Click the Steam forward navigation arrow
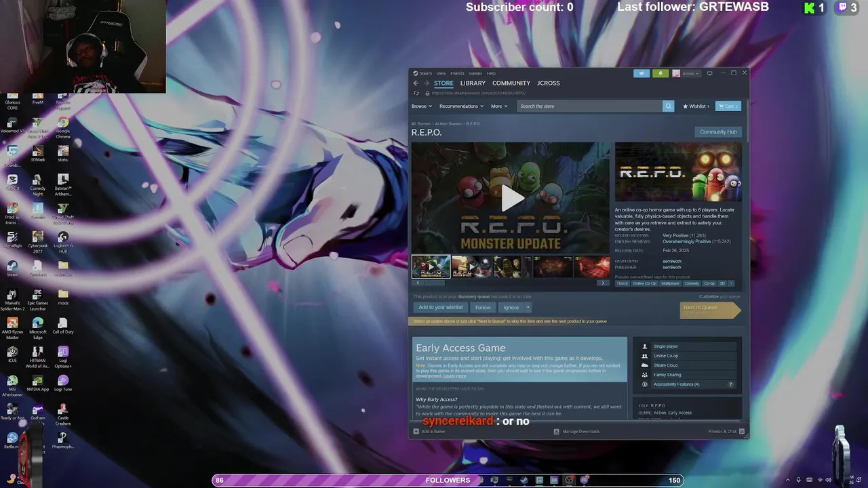 pos(427,83)
